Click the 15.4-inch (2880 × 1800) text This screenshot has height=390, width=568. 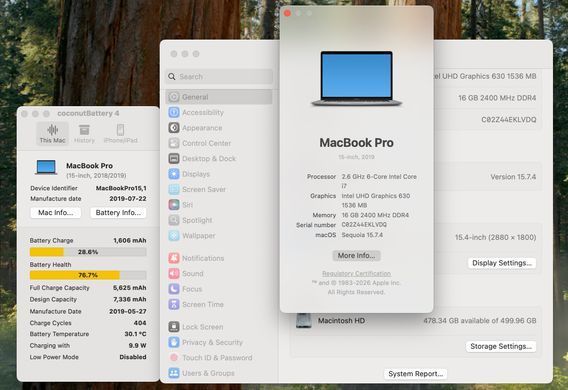pyautogui.click(x=496, y=238)
